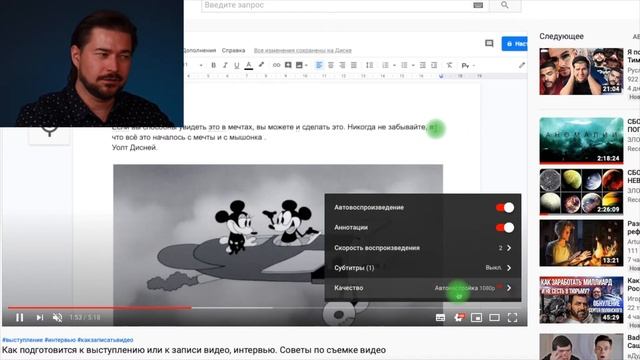This screenshot has width=640, height=360.
Task: Open the Справка menu
Action: (233, 50)
